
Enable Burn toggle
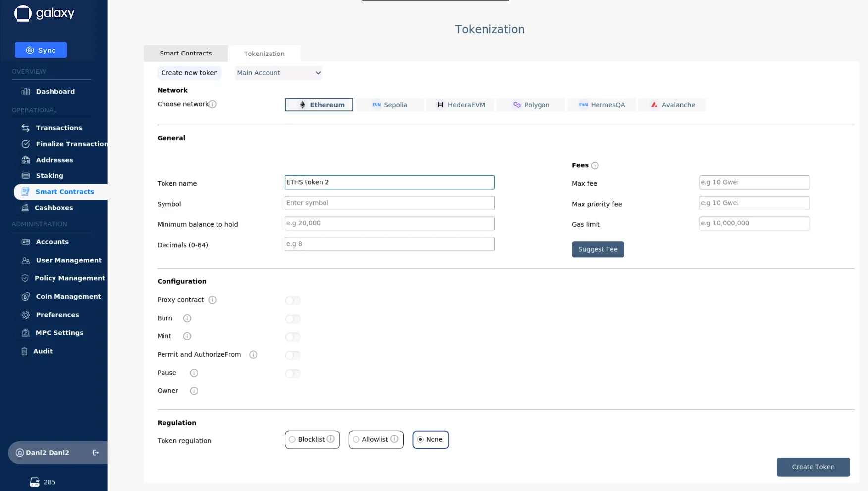(293, 319)
